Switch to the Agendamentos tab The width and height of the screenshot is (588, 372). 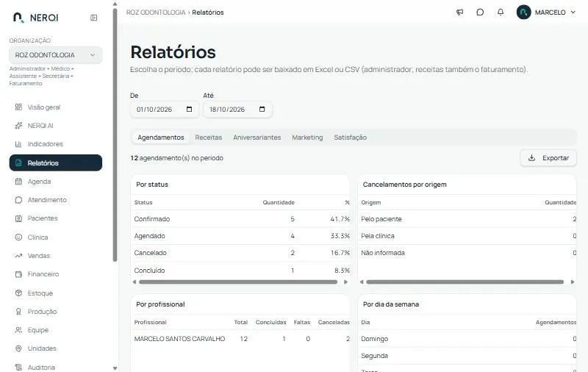click(160, 137)
